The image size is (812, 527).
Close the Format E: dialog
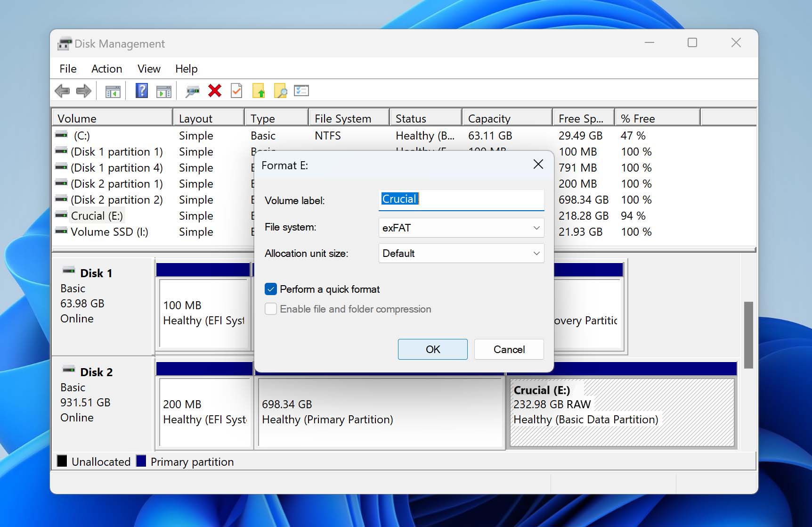pyautogui.click(x=538, y=164)
